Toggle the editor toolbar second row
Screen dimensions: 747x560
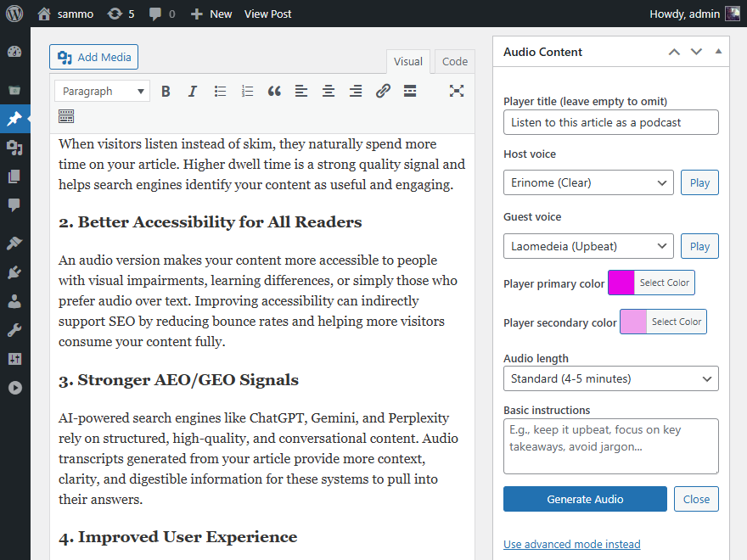tap(66, 116)
